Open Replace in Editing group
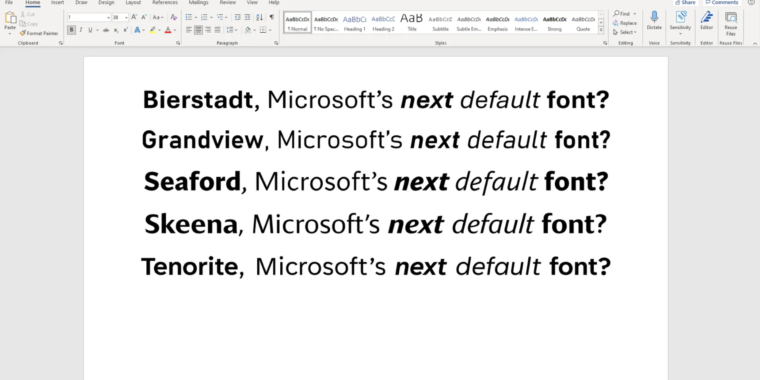 625,23
